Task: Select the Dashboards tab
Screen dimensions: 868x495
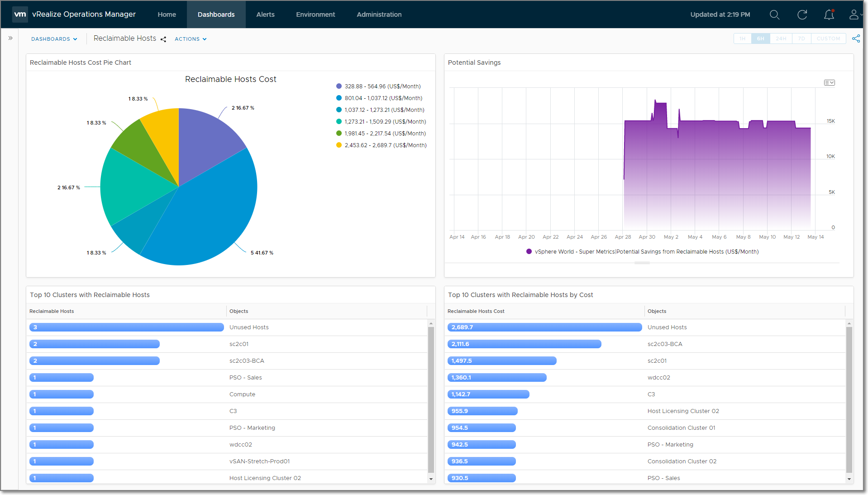Action: click(216, 14)
